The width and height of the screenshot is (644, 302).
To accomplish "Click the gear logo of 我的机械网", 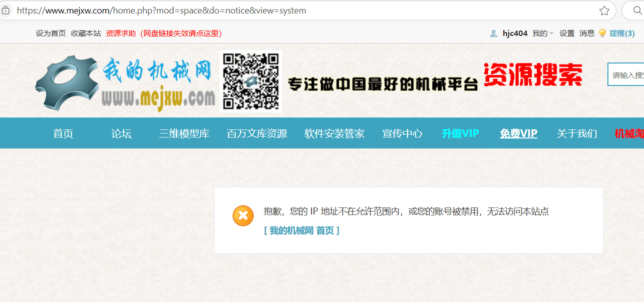I will pyautogui.click(x=67, y=82).
